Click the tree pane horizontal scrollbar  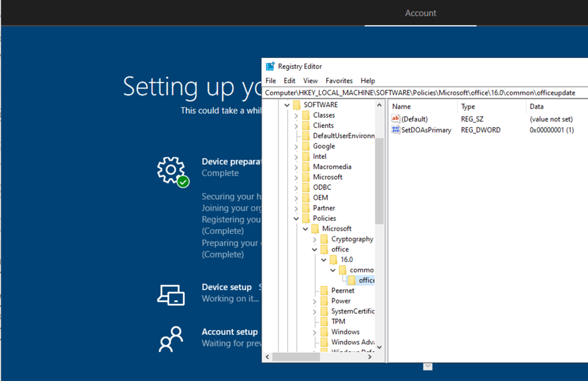click(x=322, y=357)
